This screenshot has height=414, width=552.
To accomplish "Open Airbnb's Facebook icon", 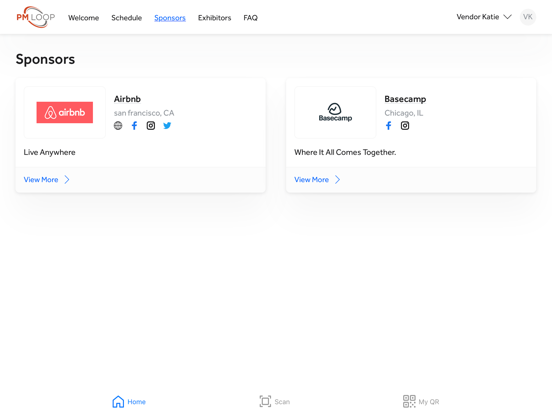I will pyautogui.click(x=134, y=126).
